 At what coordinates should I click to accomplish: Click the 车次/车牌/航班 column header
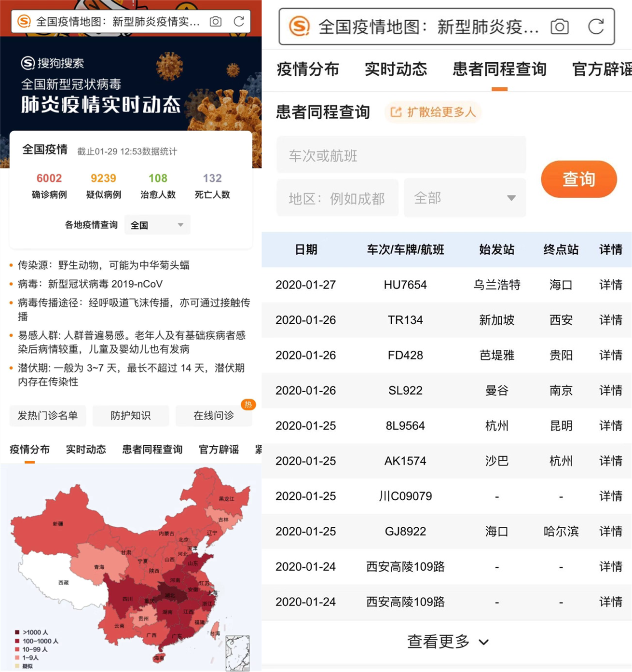(x=405, y=249)
